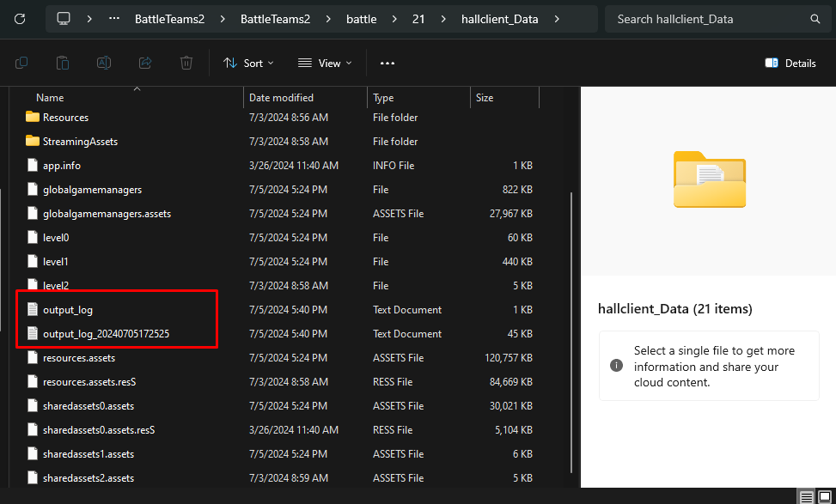The height and width of the screenshot is (504, 836).
Task: Expand chevron after first BattleTeams2 breadcrumb
Action: coord(223,19)
